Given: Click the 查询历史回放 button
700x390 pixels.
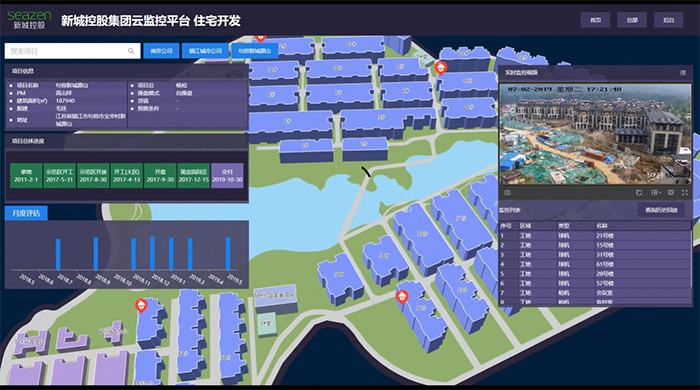Looking at the screenshot, I should [x=661, y=210].
